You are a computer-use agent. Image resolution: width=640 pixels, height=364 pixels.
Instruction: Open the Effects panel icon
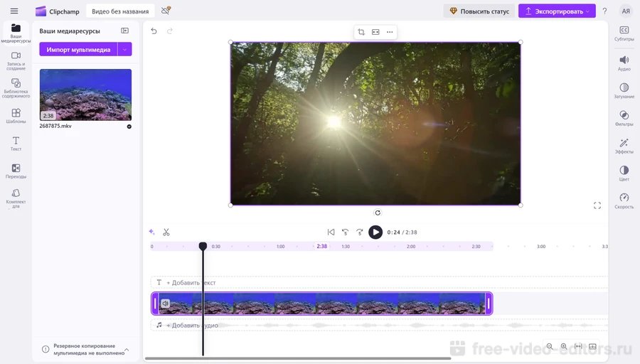(x=624, y=146)
